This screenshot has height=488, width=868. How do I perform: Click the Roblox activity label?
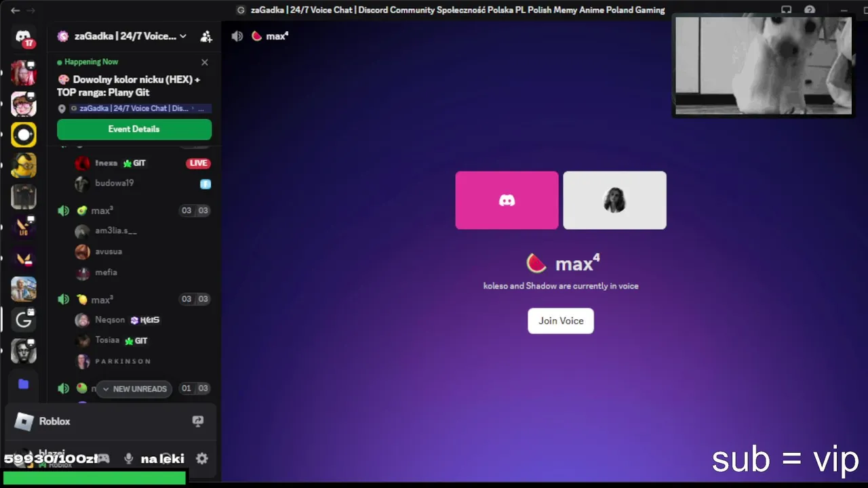click(x=54, y=422)
